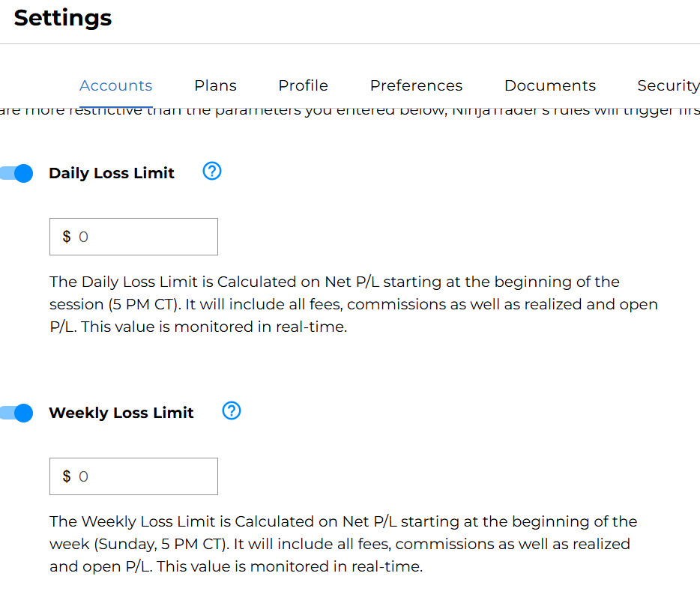Click the Daily Loss Limit label text
This screenshot has height=603, width=700.
(x=112, y=173)
